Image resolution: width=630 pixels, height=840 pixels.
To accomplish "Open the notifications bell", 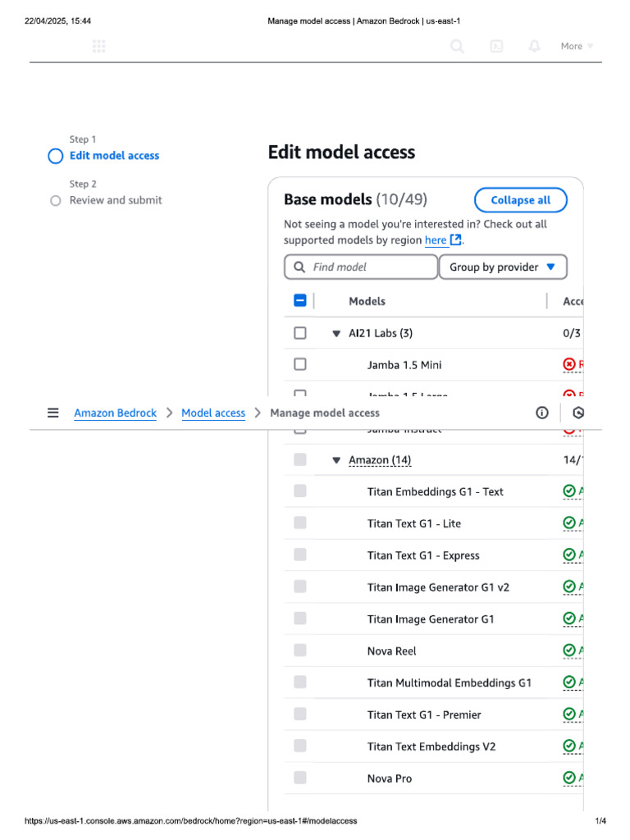I will [535, 47].
